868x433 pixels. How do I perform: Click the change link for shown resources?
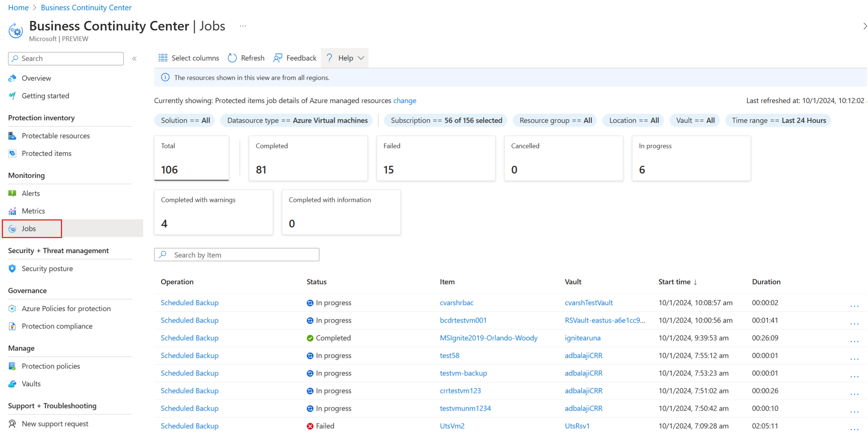pos(405,100)
